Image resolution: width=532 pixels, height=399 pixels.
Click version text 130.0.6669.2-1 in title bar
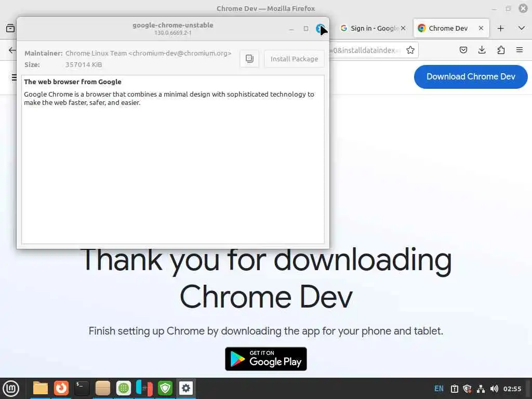172,33
